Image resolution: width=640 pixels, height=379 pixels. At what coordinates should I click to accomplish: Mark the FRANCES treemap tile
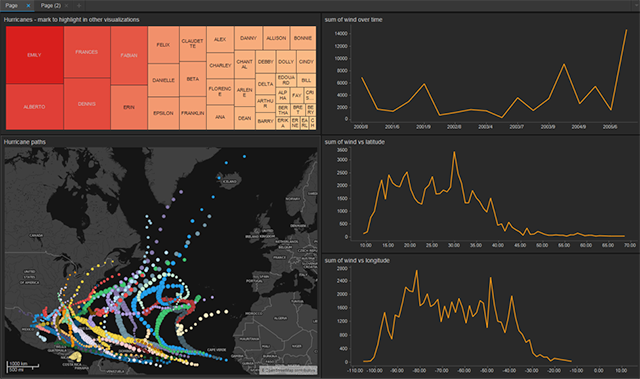[x=87, y=52]
